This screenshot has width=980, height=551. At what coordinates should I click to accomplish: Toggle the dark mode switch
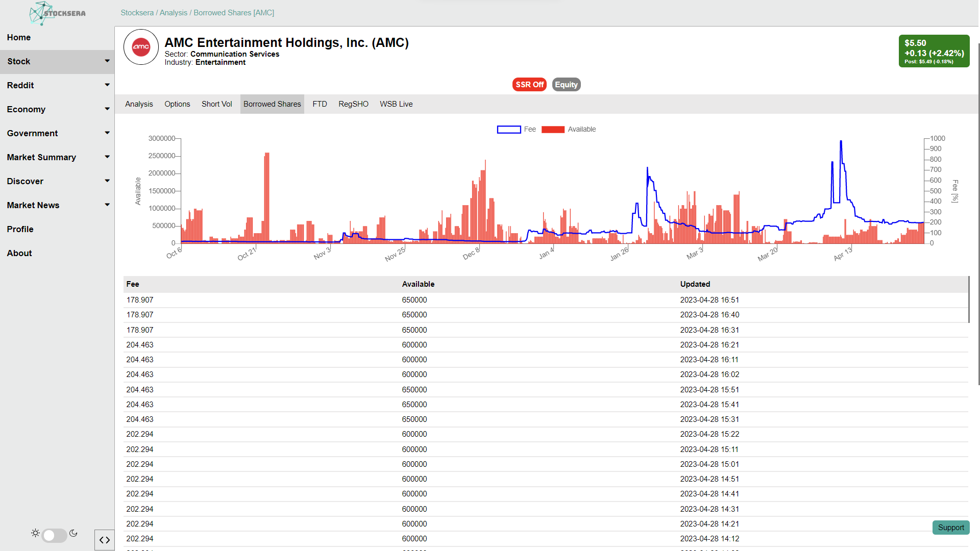click(54, 535)
